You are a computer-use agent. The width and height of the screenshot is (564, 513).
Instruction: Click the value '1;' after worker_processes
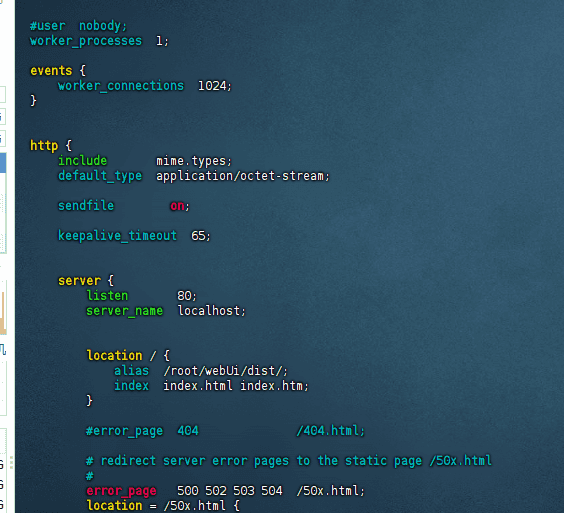pyautogui.click(x=162, y=41)
